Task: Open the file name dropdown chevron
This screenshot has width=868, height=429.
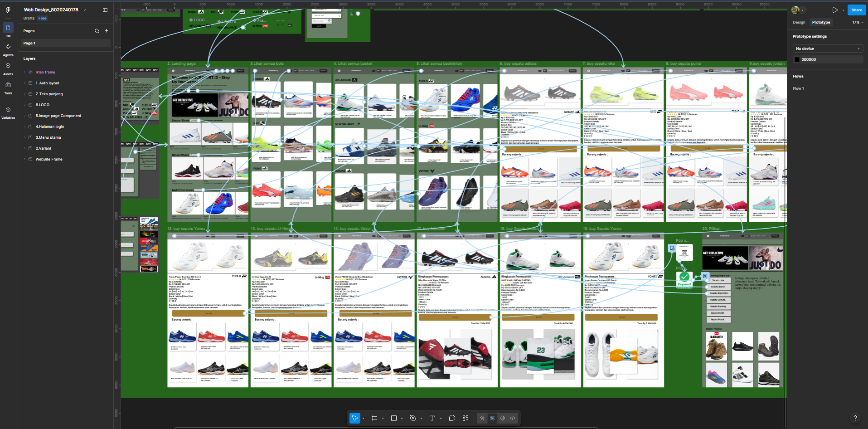Action: coord(85,10)
